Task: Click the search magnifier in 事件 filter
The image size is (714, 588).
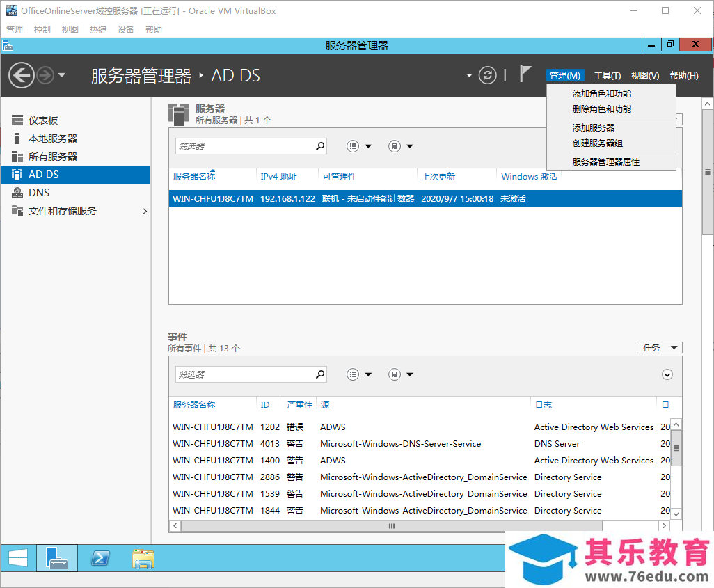Action: [321, 374]
